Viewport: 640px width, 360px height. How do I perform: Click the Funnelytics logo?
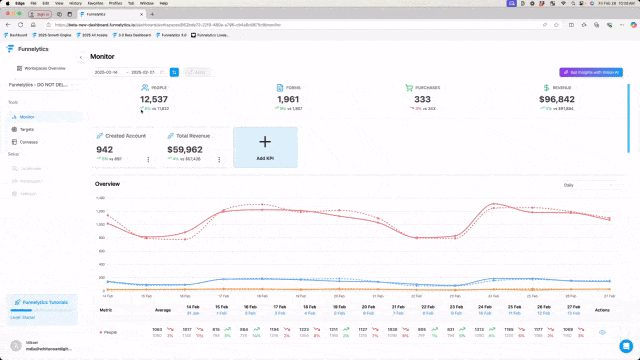[27, 49]
